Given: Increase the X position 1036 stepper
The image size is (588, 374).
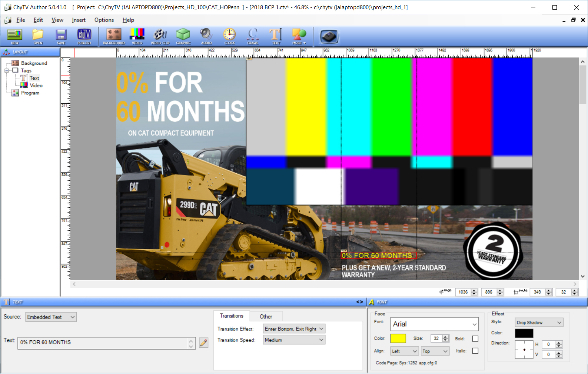Looking at the screenshot, I should [x=474, y=290].
